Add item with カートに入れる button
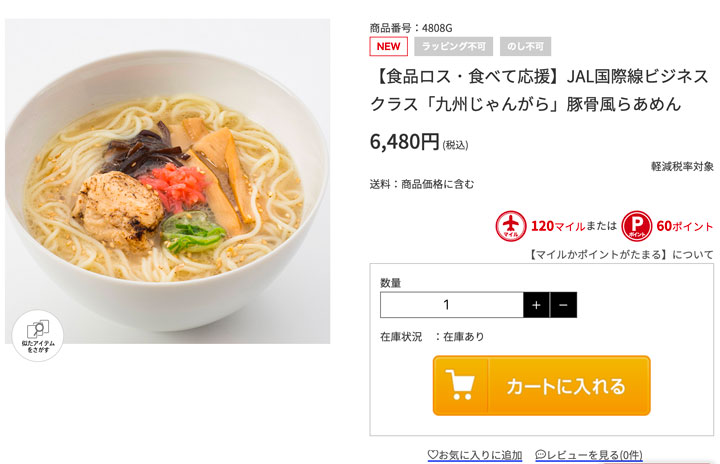The width and height of the screenshot is (720, 464). 541,385
